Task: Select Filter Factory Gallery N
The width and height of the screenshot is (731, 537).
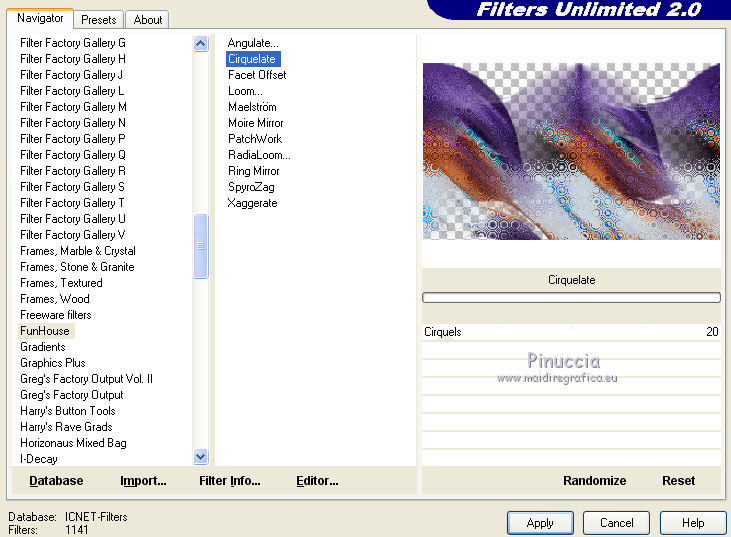Action: [x=73, y=123]
